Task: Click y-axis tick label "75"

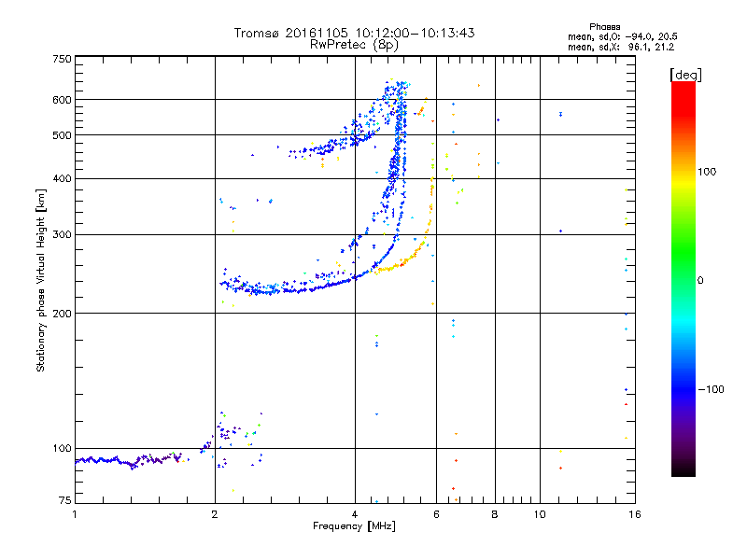Action: pyautogui.click(x=65, y=500)
